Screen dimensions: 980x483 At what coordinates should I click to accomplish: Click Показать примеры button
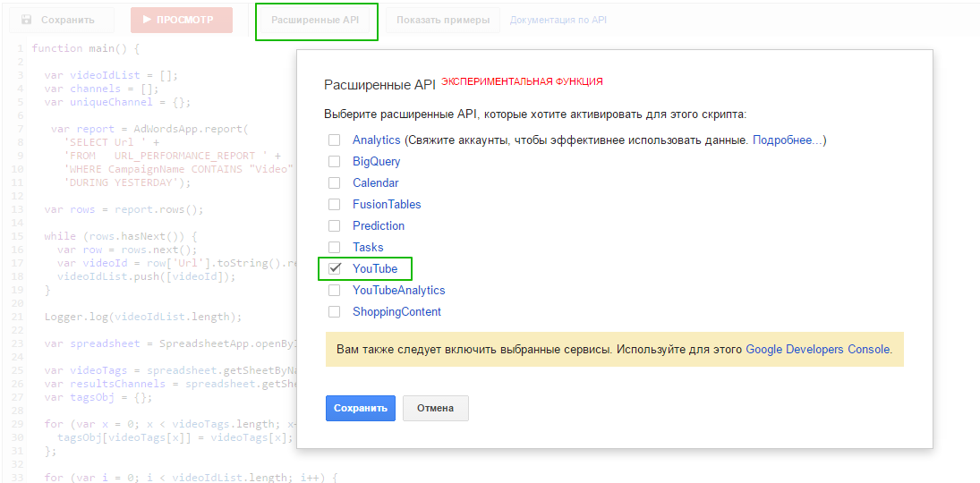(442, 20)
